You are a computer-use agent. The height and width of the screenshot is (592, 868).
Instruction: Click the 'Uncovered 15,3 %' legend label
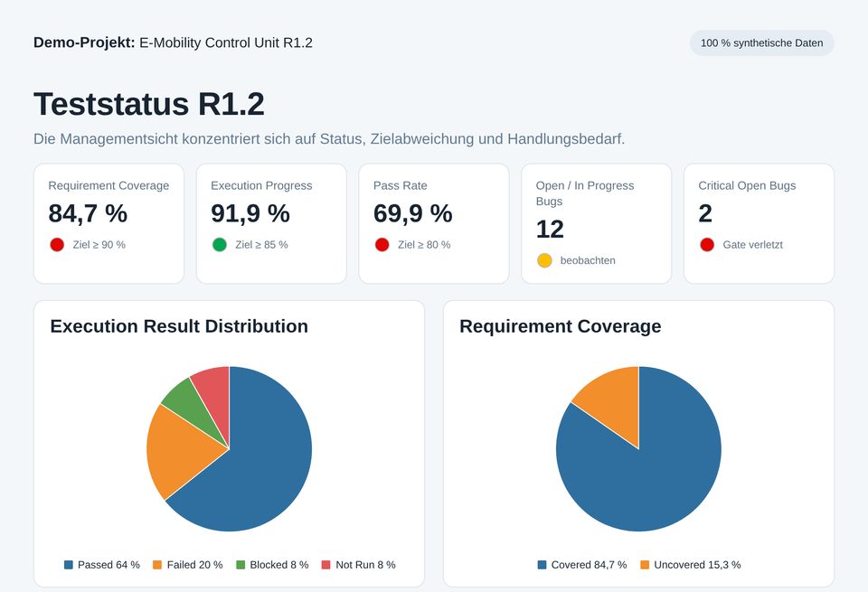(697, 565)
